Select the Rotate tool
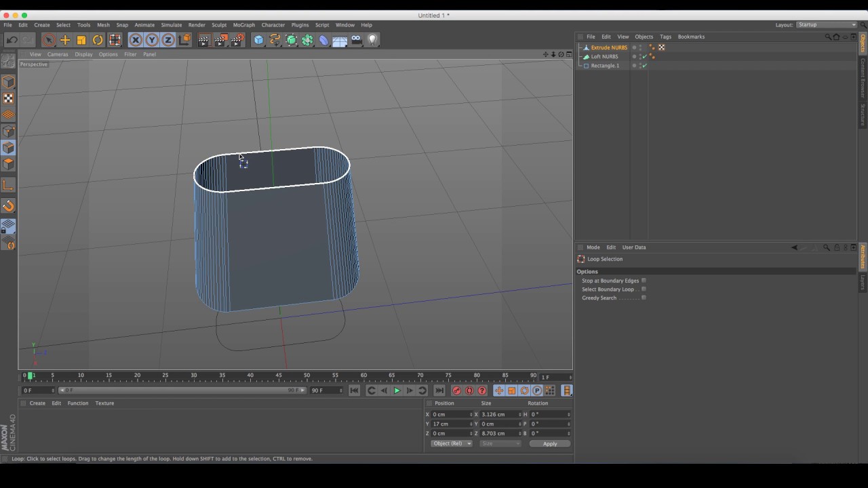This screenshot has width=868, height=488. tap(98, 40)
